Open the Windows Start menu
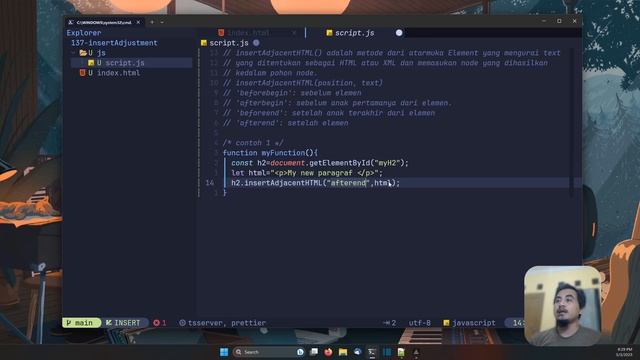The width and height of the screenshot is (640, 360). point(224,352)
